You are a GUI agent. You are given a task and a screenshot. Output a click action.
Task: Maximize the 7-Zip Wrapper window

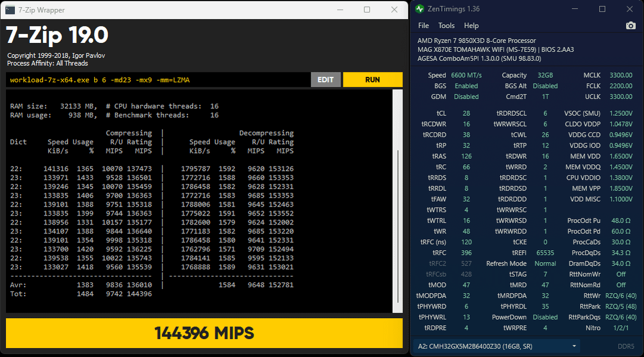(x=367, y=10)
